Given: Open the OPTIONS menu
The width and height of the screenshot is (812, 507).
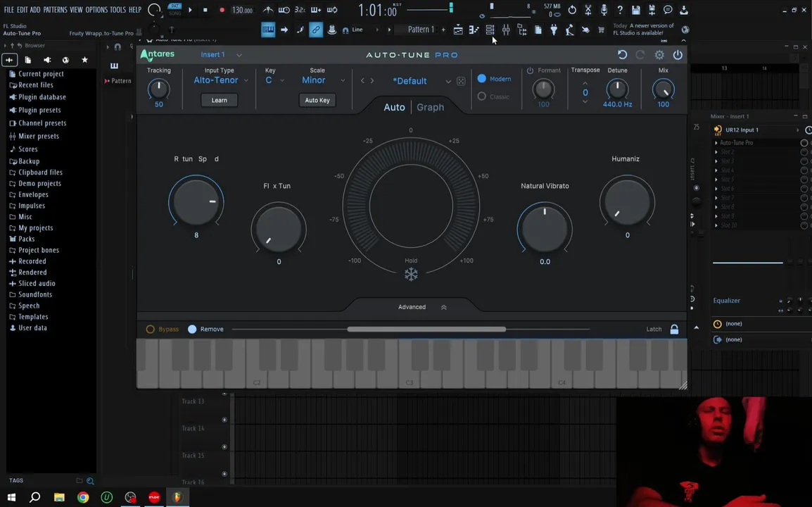Looking at the screenshot, I should (96, 10).
